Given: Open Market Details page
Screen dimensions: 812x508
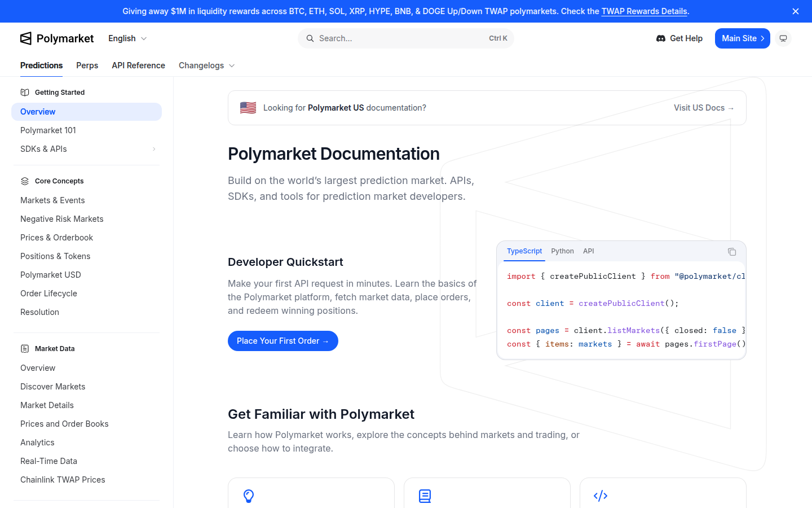Looking at the screenshot, I should pyautogui.click(x=86, y=405).
